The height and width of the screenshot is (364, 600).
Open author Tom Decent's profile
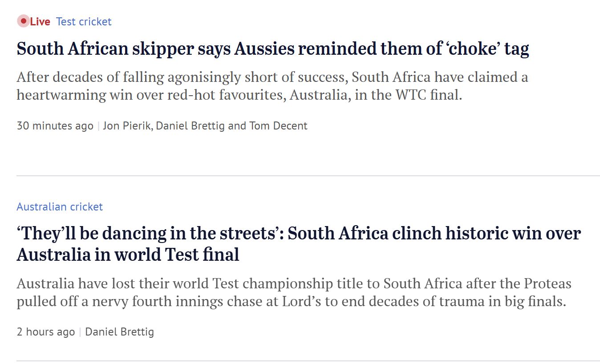tap(278, 126)
